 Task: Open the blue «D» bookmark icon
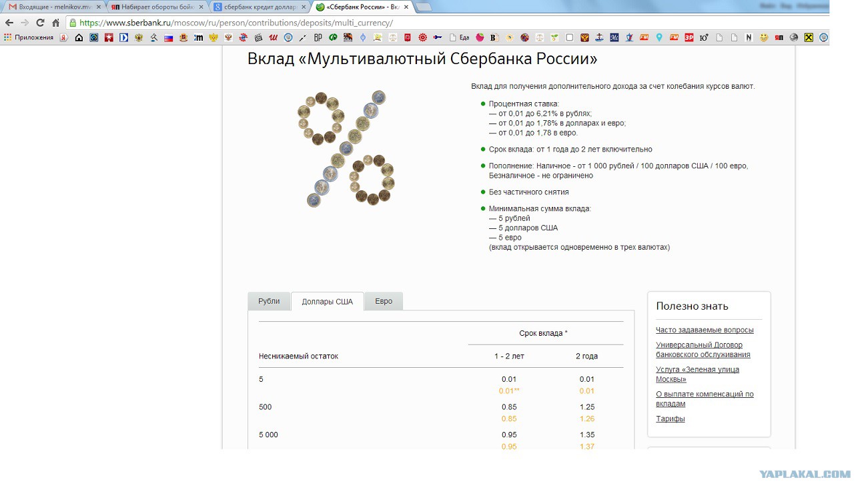click(x=124, y=37)
